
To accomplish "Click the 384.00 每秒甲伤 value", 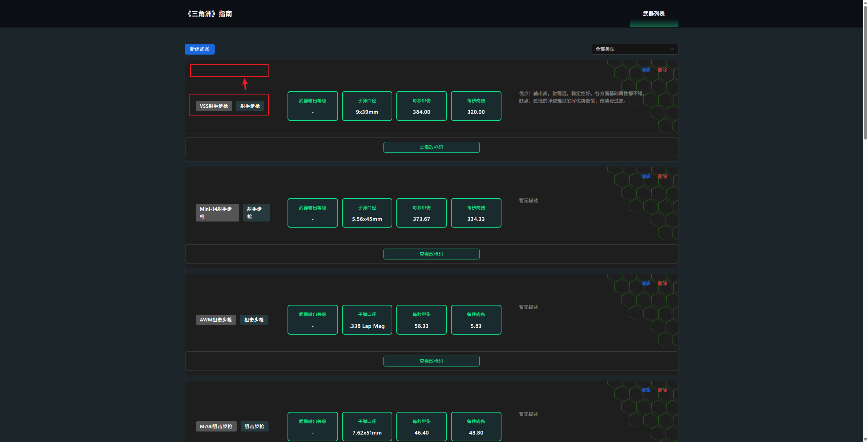I will pyautogui.click(x=421, y=112).
